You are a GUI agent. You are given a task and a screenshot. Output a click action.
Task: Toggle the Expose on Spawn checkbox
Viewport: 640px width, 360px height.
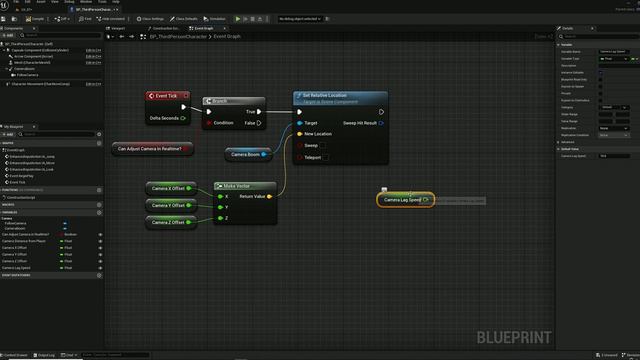tap(600, 87)
